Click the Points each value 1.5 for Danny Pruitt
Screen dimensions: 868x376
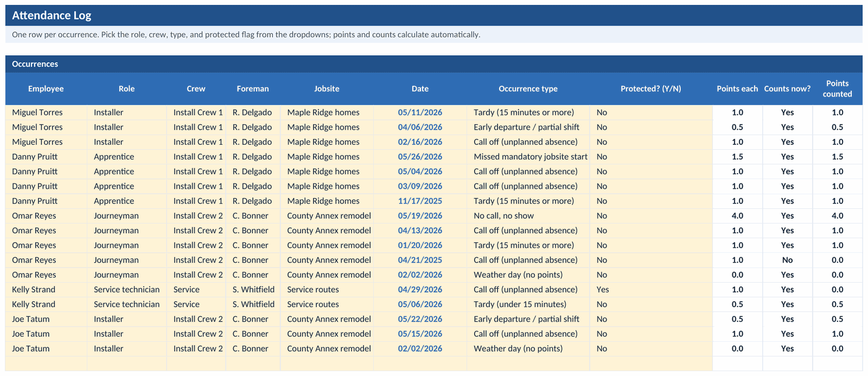[737, 156]
